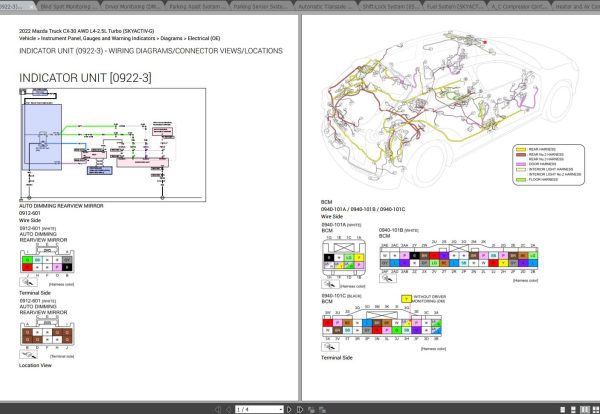Click magnifier icon under 0940-101A BCM connector
The width and height of the screenshot is (600, 414).
click(x=330, y=284)
